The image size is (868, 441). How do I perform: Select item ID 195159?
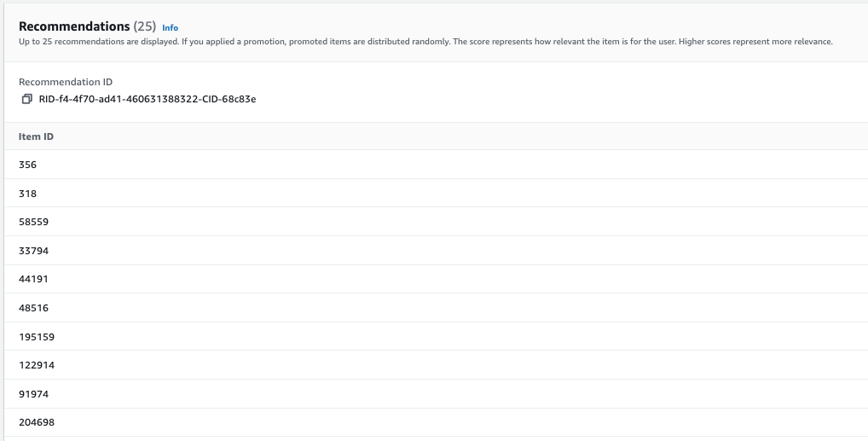point(36,337)
